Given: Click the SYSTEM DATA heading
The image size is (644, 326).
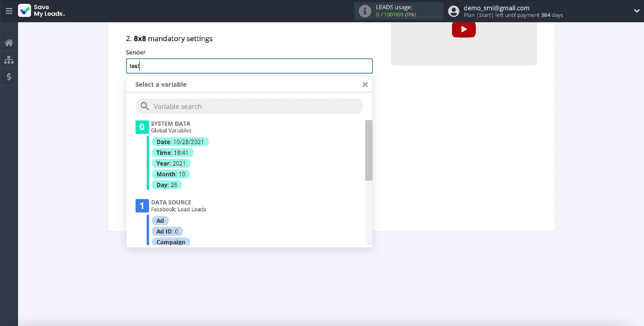Looking at the screenshot, I should 171,123.
